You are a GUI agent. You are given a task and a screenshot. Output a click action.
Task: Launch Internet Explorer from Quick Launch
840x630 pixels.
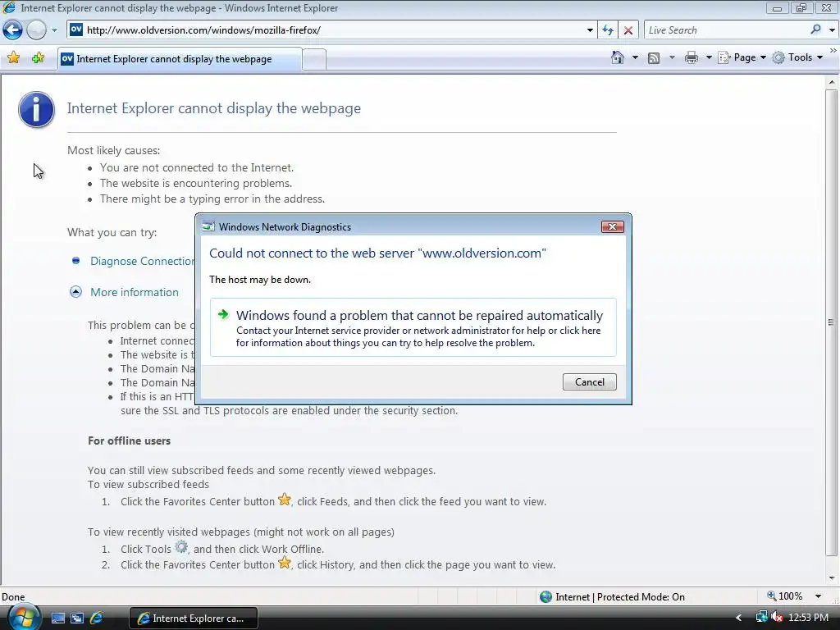[x=97, y=619]
